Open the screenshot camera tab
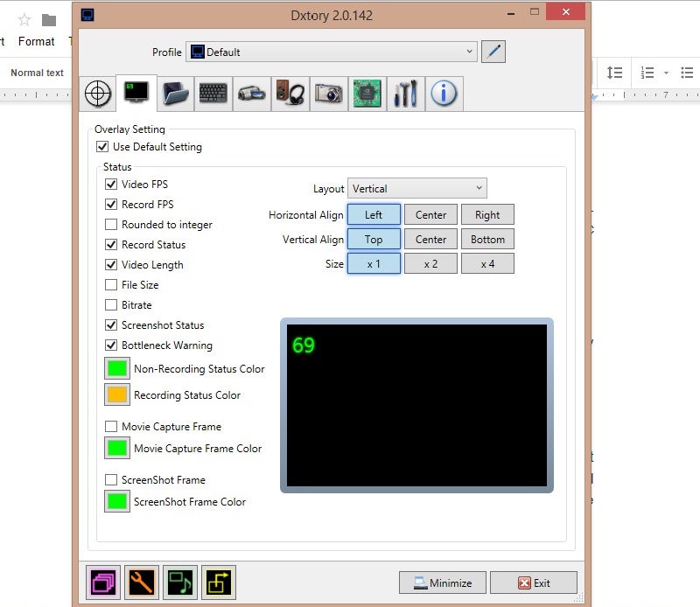This screenshot has height=607, width=700. (x=328, y=94)
